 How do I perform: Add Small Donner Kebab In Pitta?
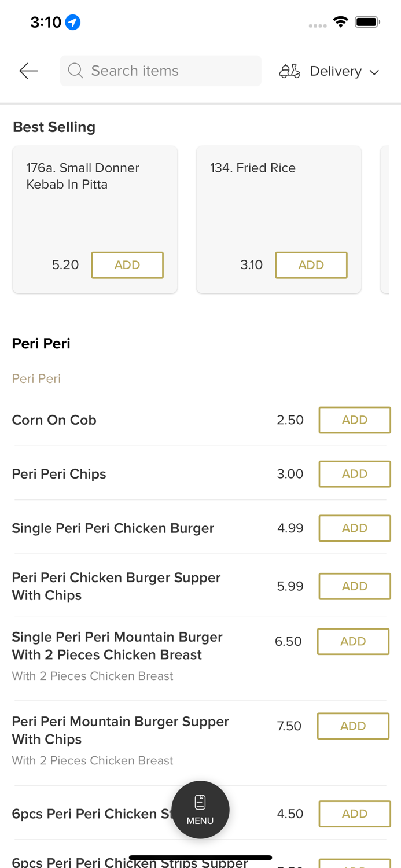click(x=127, y=265)
